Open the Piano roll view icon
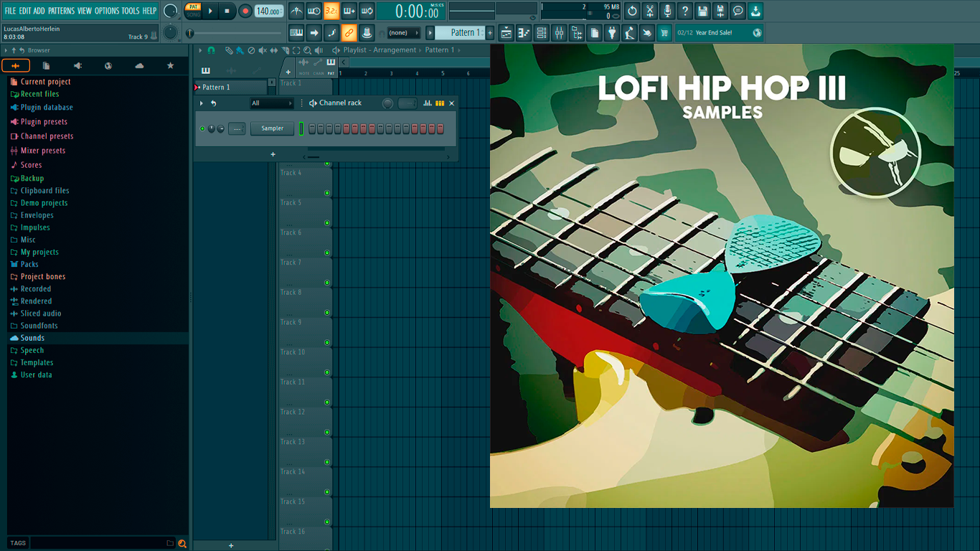 524,32
